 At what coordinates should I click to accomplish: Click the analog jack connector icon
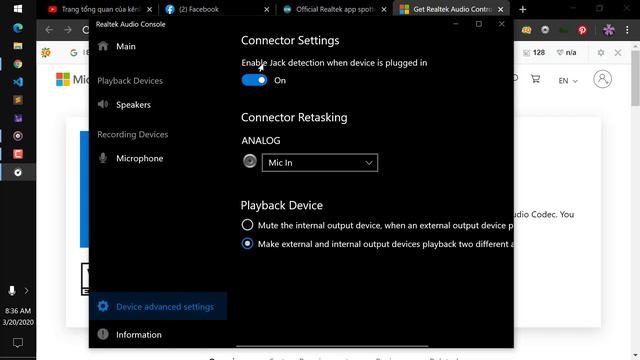pos(249,161)
